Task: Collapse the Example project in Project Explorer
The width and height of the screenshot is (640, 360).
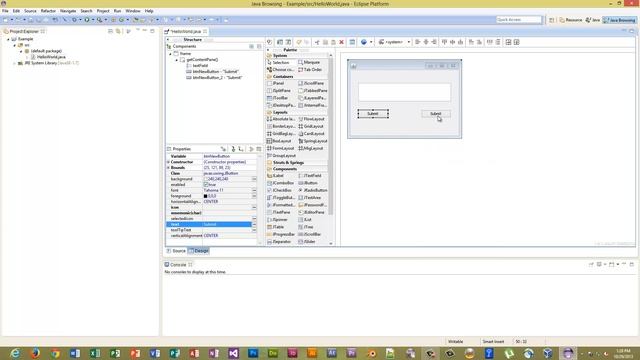Action: tap(8, 39)
